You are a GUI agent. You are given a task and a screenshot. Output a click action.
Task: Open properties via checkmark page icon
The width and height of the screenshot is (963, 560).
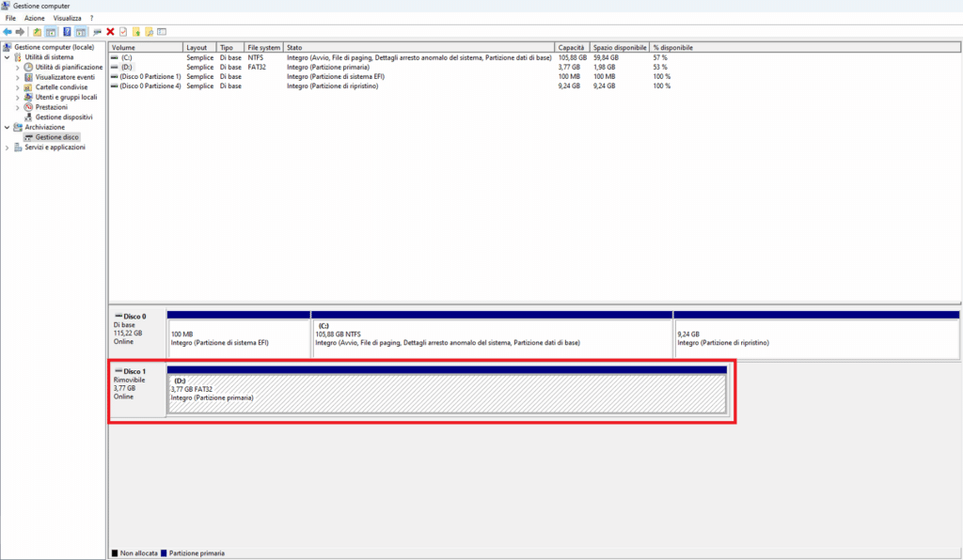coord(123,32)
